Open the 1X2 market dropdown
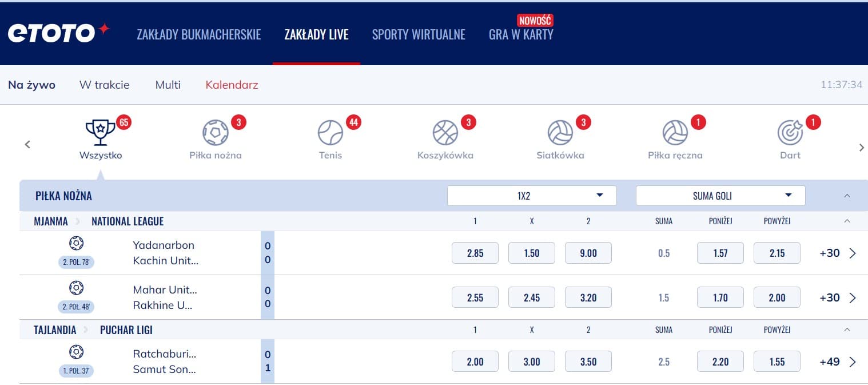The width and height of the screenshot is (868, 385). pyautogui.click(x=532, y=196)
